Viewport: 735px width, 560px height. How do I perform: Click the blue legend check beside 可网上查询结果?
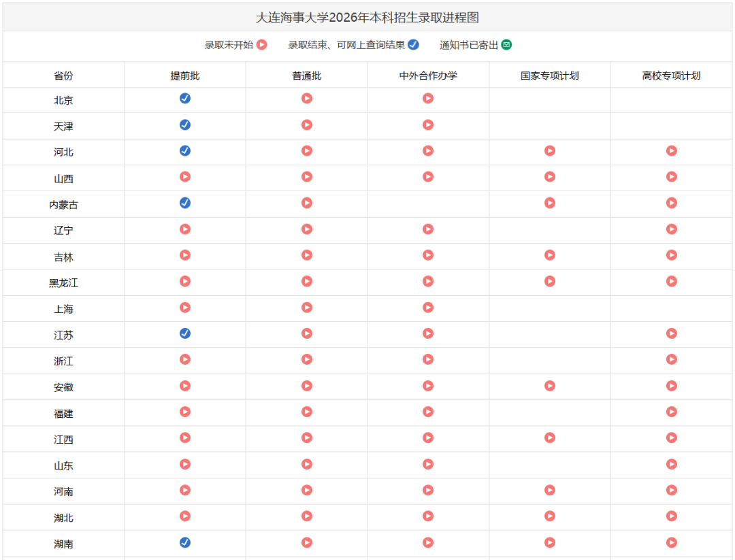(414, 44)
